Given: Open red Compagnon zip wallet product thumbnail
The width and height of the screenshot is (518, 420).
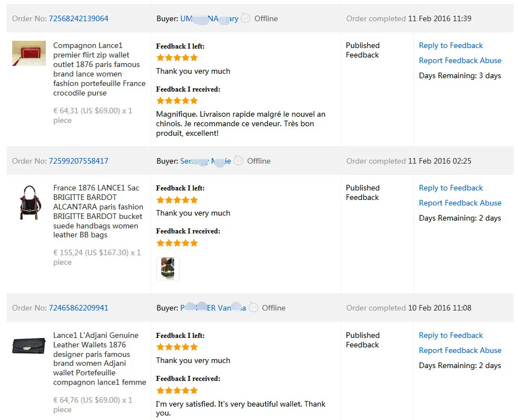Looking at the screenshot, I should pos(29,53).
